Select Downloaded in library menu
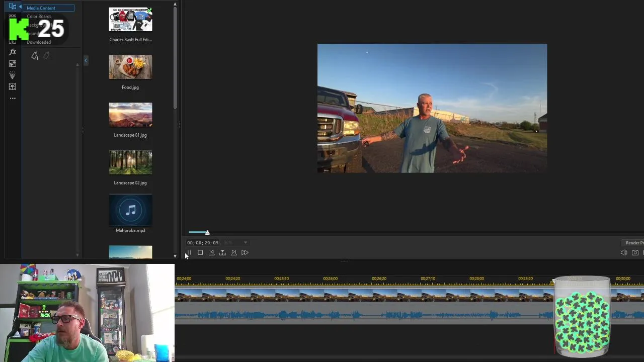The height and width of the screenshot is (362, 644). [x=39, y=42]
